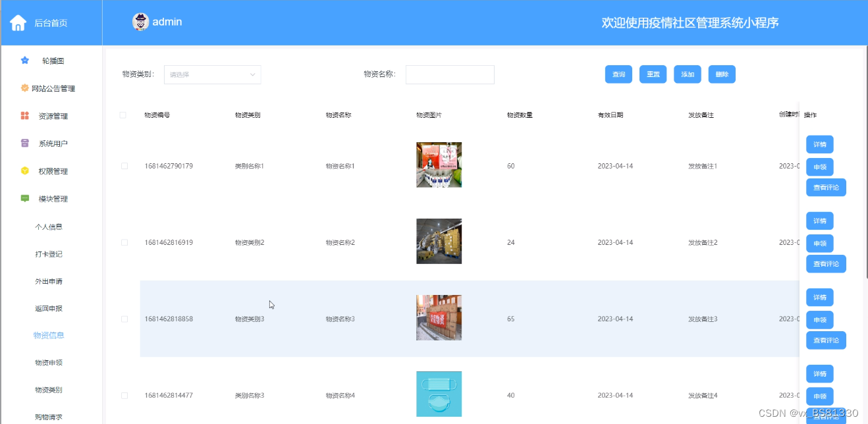Click the orange badge icon for 网站公告管理
This screenshot has width=868, height=424.
click(25, 88)
